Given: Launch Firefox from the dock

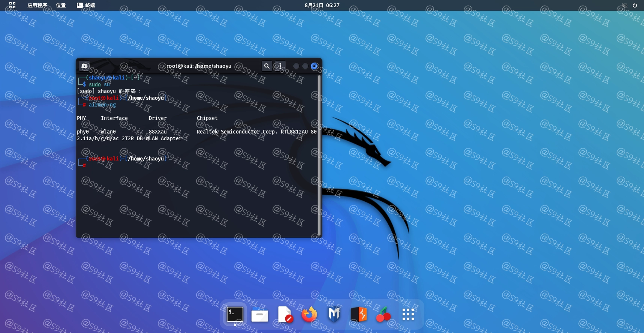Looking at the screenshot, I should click(309, 315).
